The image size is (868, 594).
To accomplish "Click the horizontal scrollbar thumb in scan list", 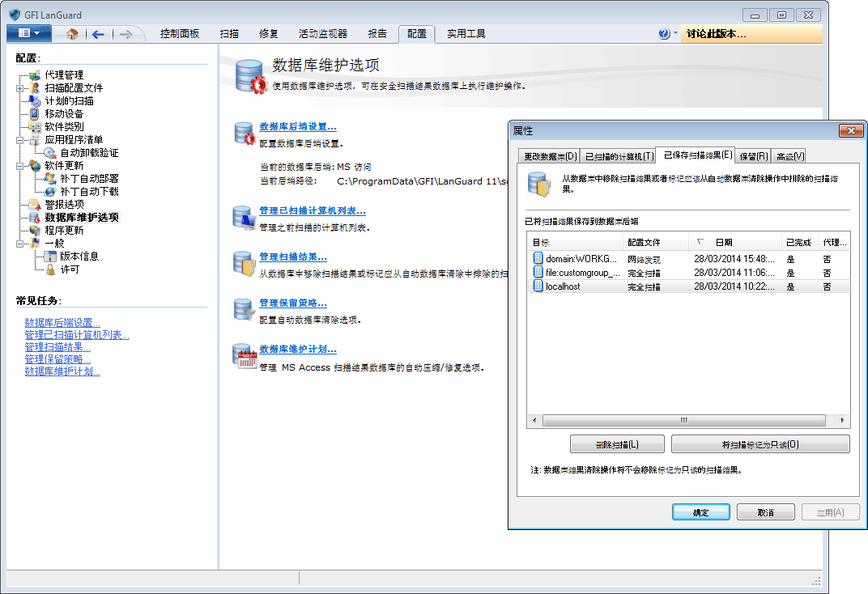I will click(683, 420).
